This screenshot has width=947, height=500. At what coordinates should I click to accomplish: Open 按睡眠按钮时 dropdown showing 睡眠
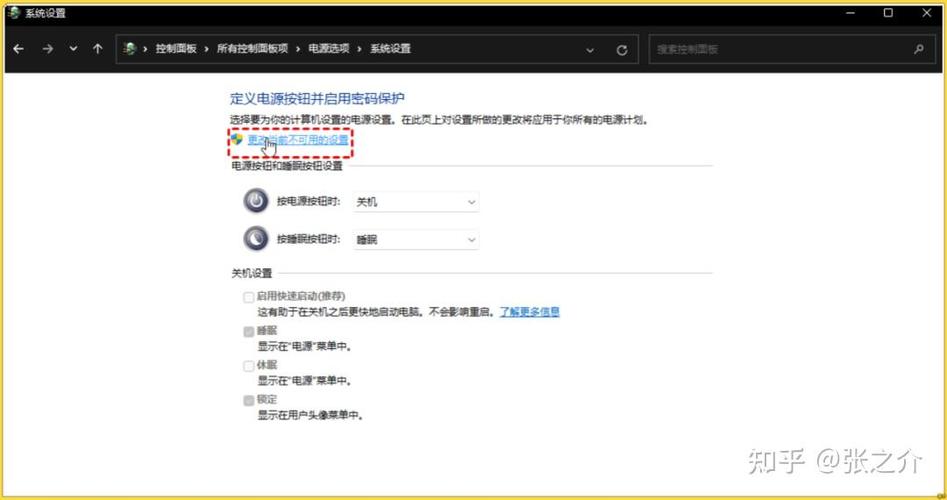pos(416,240)
